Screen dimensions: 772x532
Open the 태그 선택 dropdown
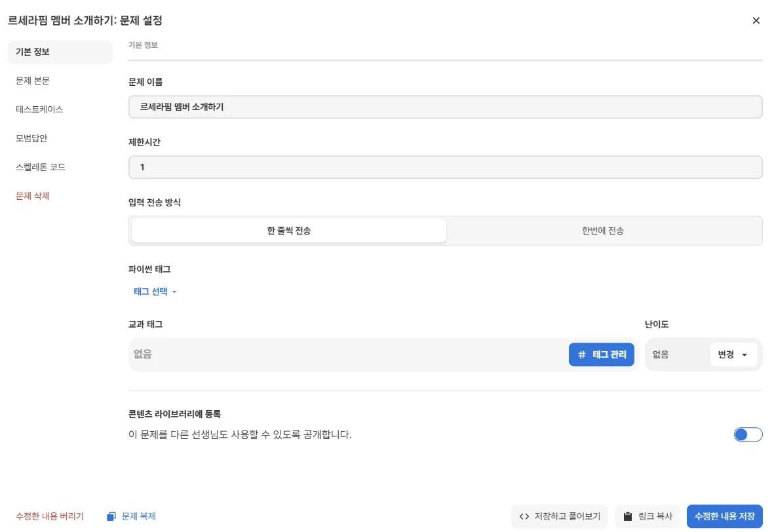(x=155, y=292)
